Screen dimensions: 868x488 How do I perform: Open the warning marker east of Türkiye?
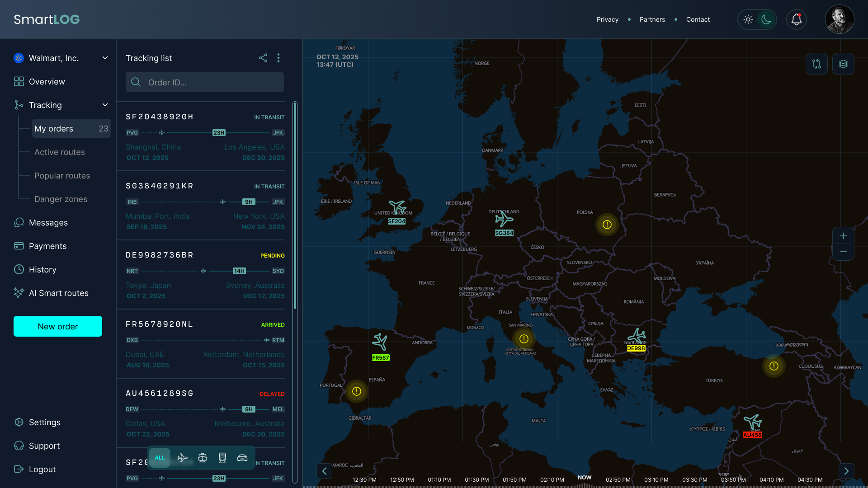click(x=774, y=366)
